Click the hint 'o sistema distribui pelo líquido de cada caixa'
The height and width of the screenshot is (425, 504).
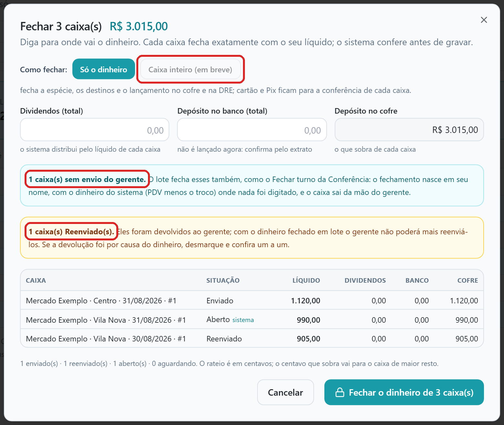click(x=90, y=149)
